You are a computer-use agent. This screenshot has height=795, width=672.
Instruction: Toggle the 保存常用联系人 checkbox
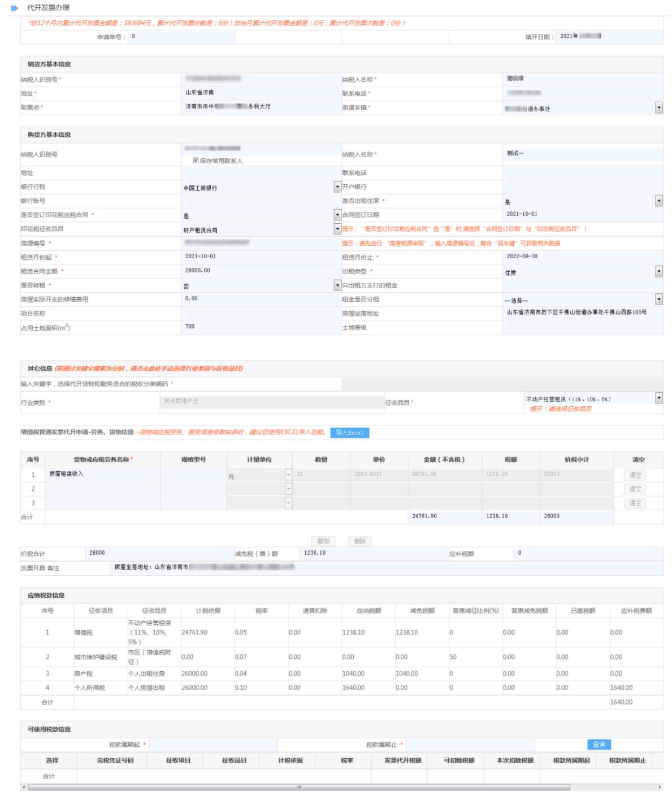196,160
